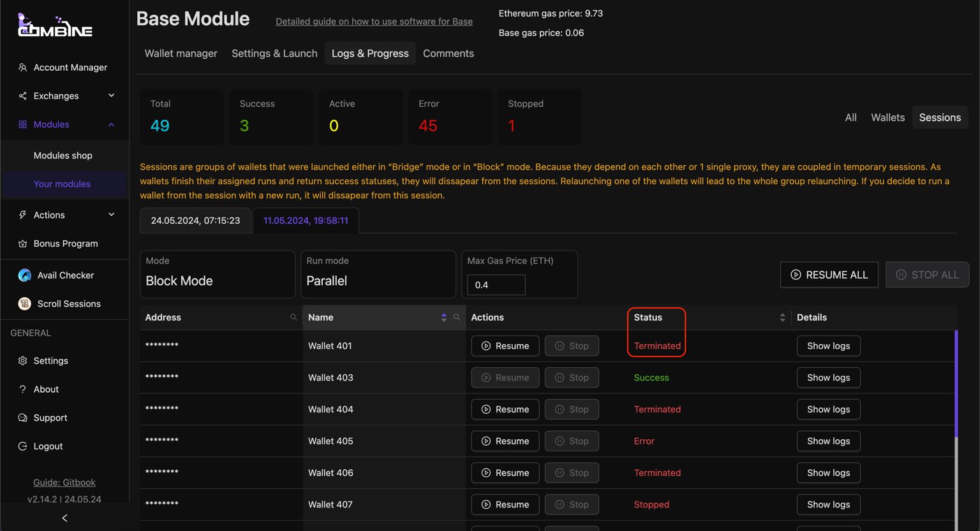
Task: Open Avail Checker from the sidebar
Action: pyautogui.click(x=65, y=275)
